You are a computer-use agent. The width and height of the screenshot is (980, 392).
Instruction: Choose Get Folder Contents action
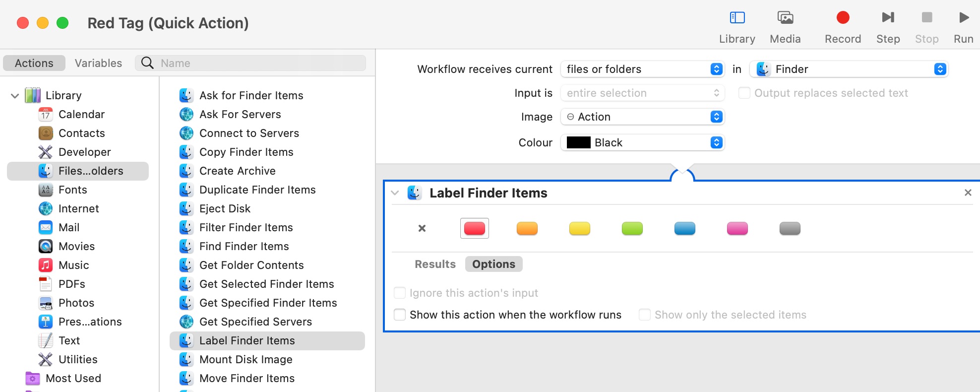click(x=251, y=265)
